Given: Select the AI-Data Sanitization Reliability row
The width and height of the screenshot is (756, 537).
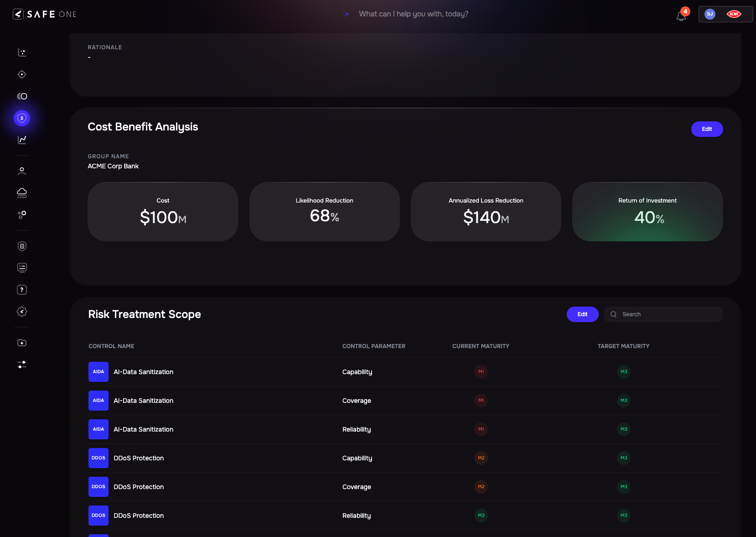Looking at the screenshot, I should [x=319, y=429].
